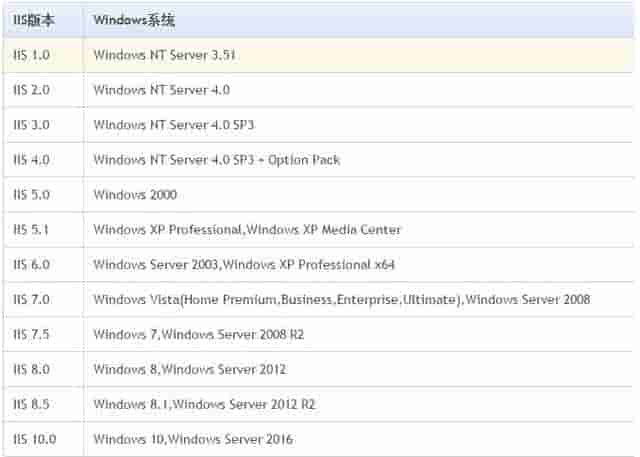Select the IIS 7.0 cell
The width and height of the screenshot is (640, 457).
(x=32, y=300)
